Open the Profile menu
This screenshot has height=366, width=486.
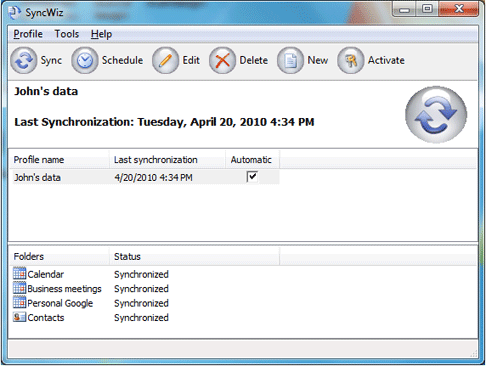pyautogui.click(x=28, y=34)
